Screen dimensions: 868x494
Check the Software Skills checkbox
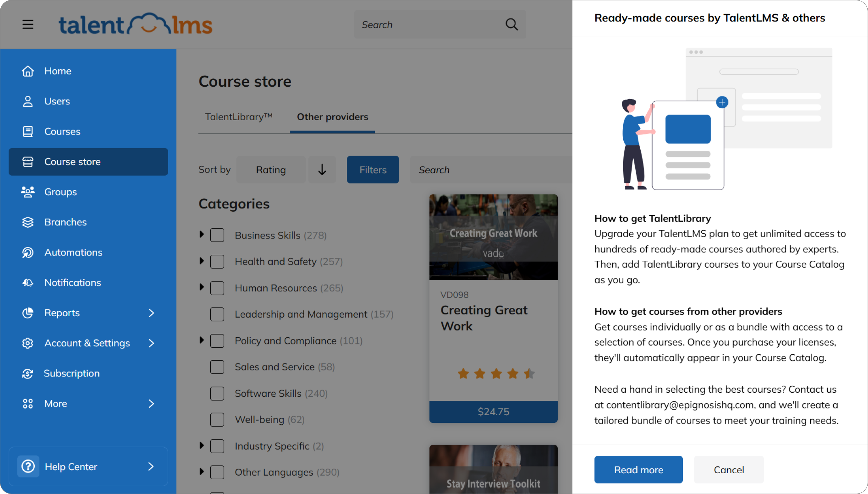(217, 393)
